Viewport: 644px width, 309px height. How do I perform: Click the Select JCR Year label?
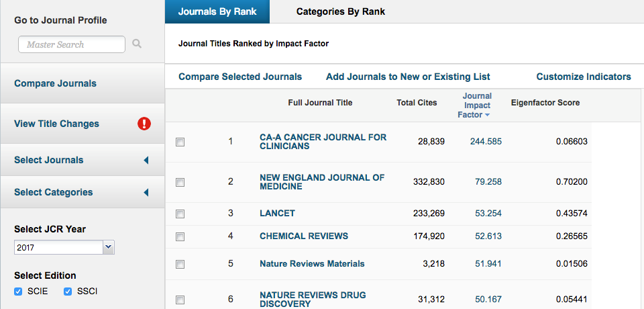[x=50, y=229]
